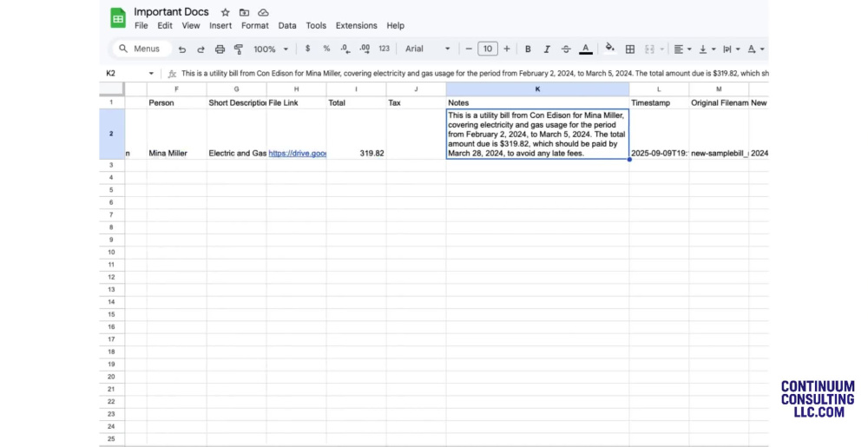Screen dimensions: 868x447
Task: Open the Google Sheets home icon
Action: pos(118,18)
